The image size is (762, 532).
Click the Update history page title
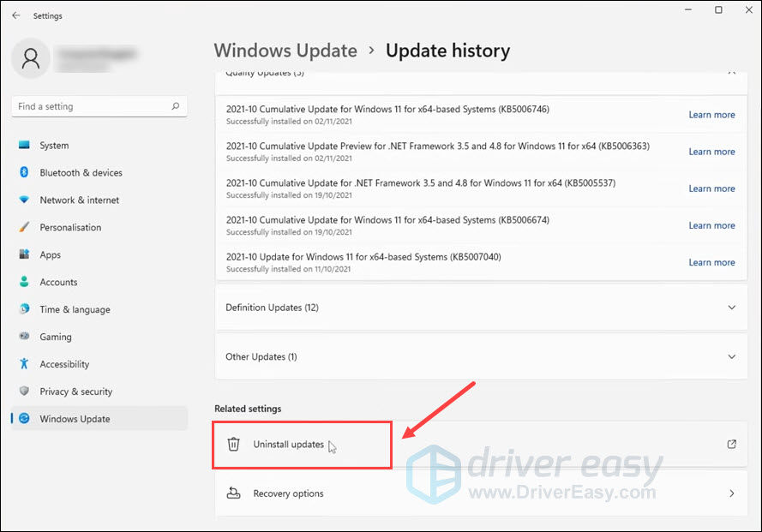[448, 51]
